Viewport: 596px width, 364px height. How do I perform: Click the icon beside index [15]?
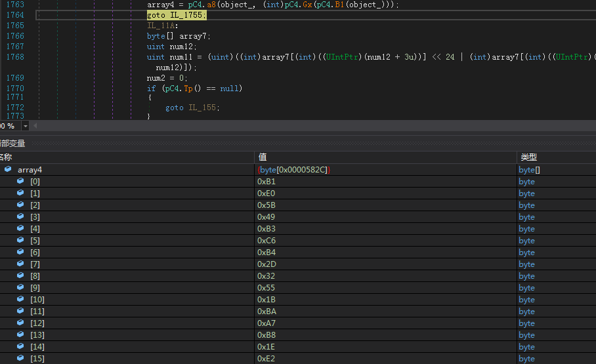(20, 358)
